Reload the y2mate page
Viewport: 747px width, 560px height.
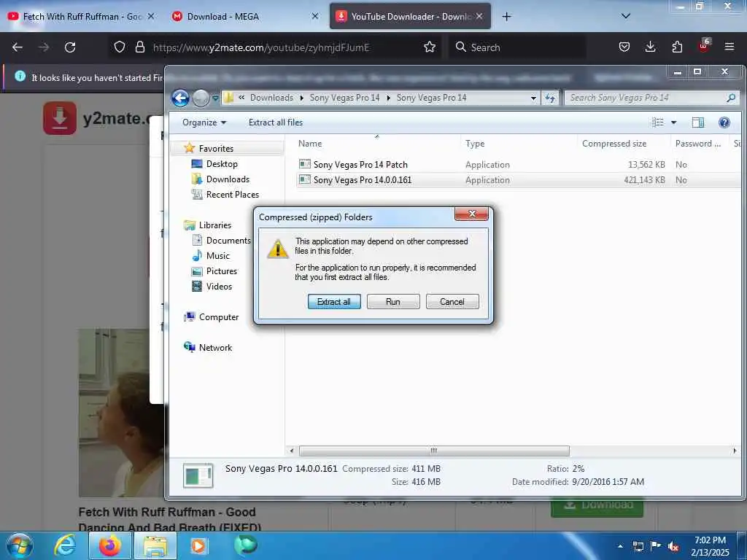(70, 47)
